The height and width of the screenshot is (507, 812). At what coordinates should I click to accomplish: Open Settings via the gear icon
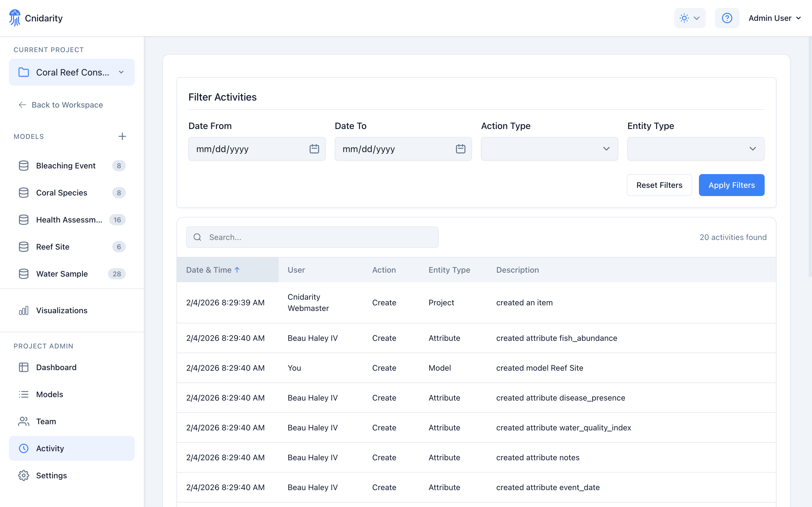coord(23,475)
